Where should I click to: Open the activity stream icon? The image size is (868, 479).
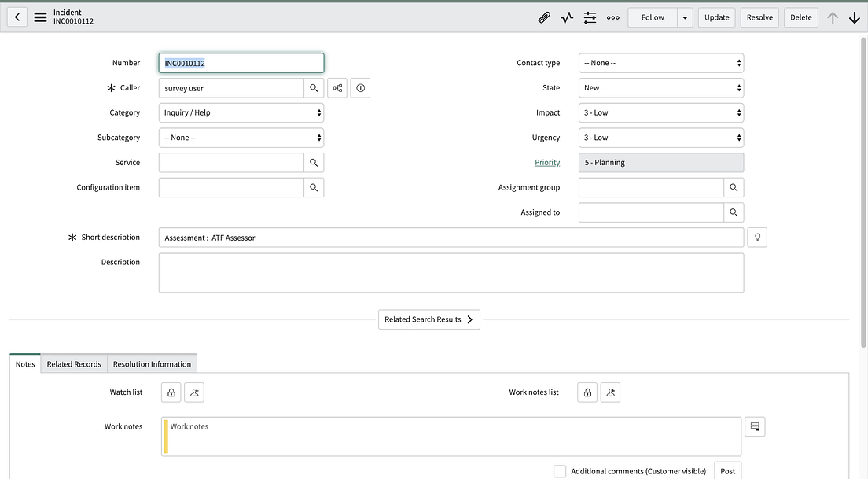point(567,17)
